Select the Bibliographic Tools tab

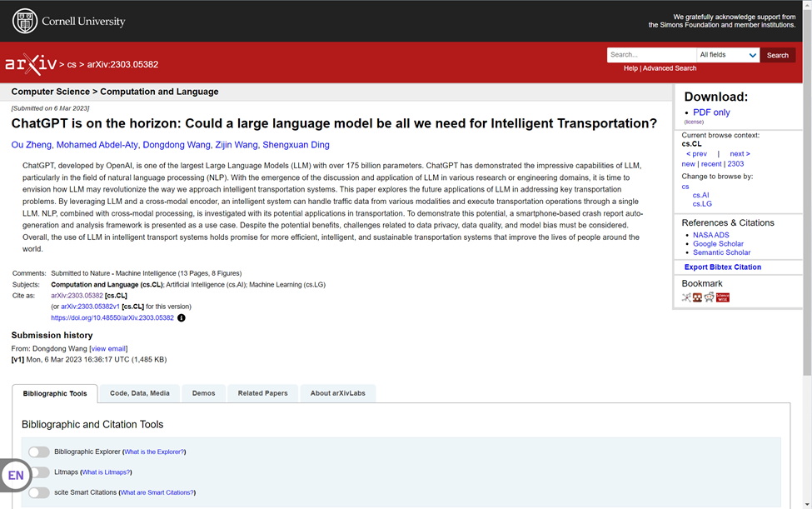55,393
